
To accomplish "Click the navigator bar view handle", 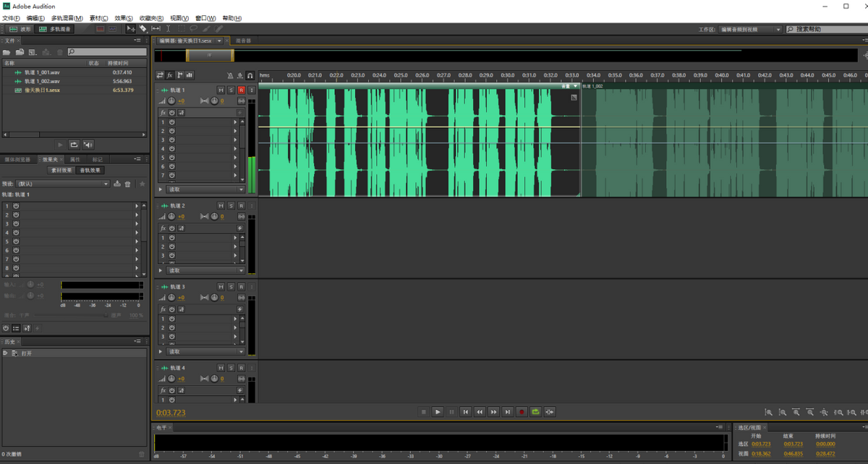I will 210,55.
